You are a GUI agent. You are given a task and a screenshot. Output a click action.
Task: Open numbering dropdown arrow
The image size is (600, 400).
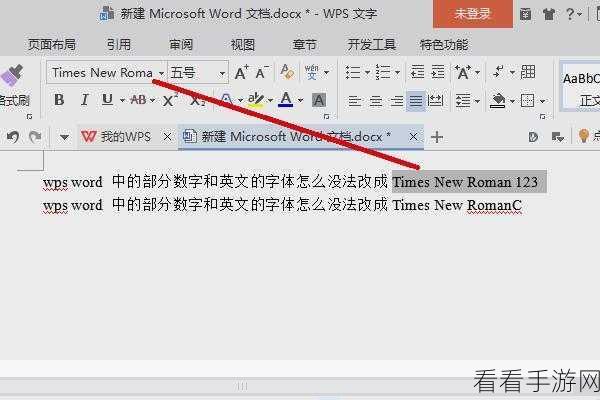click(x=398, y=72)
